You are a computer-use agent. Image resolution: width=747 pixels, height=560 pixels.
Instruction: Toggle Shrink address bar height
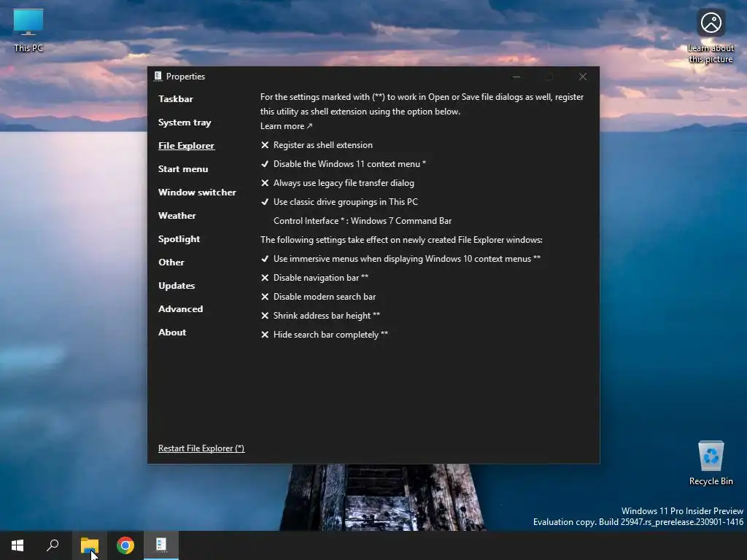coord(320,316)
